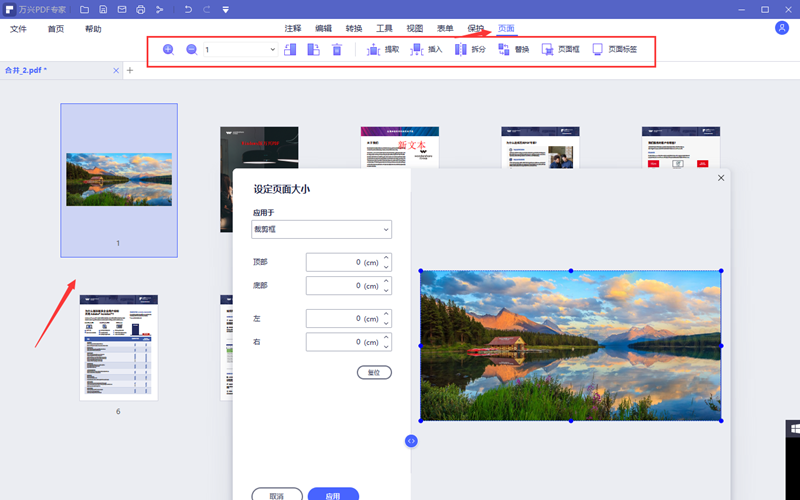Screen dimensions: 800x500
Task: Open the 注释 (Comment) tab
Action: [x=293, y=29]
